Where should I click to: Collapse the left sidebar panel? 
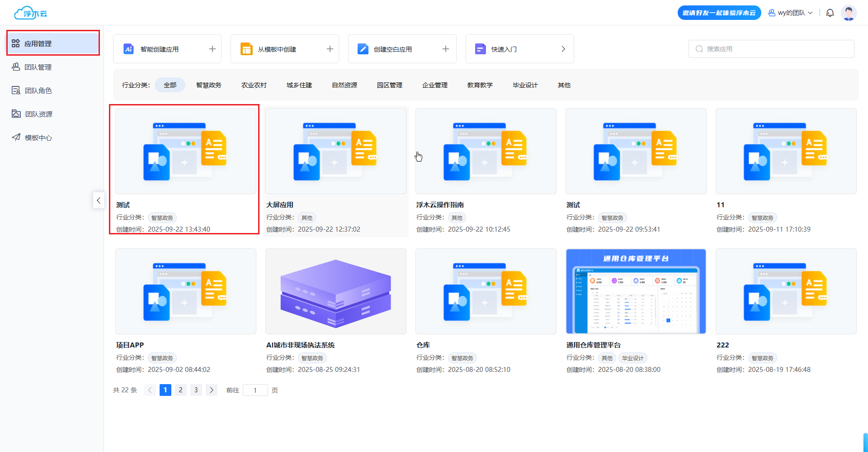[99, 200]
